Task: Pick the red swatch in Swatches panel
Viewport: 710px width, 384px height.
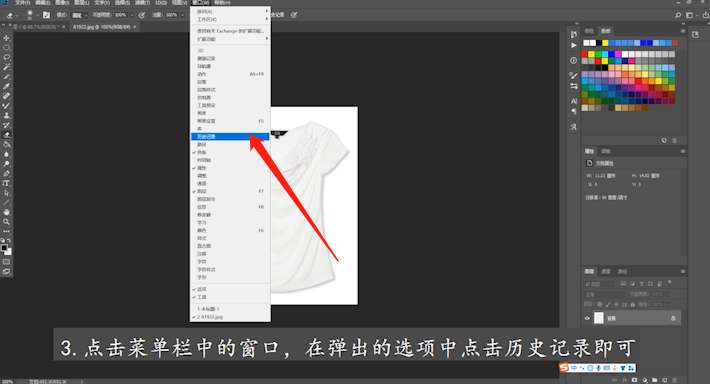Action: [x=585, y=54]
